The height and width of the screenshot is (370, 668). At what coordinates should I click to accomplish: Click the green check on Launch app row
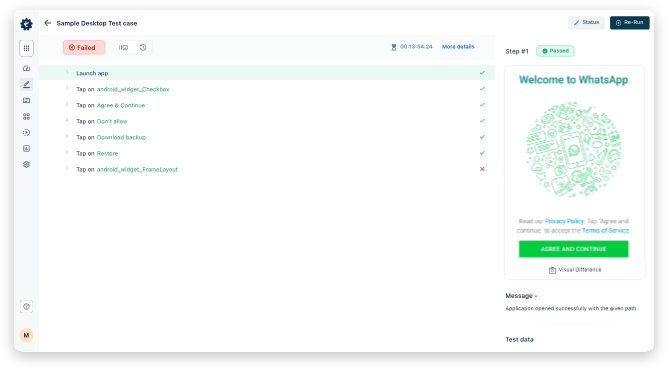click(x=482, y=73)
